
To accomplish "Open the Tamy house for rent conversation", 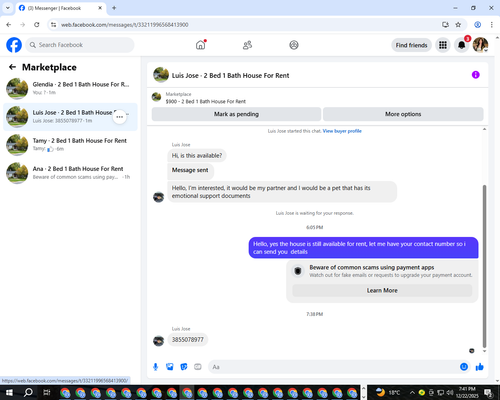I will tap(70, 145).
